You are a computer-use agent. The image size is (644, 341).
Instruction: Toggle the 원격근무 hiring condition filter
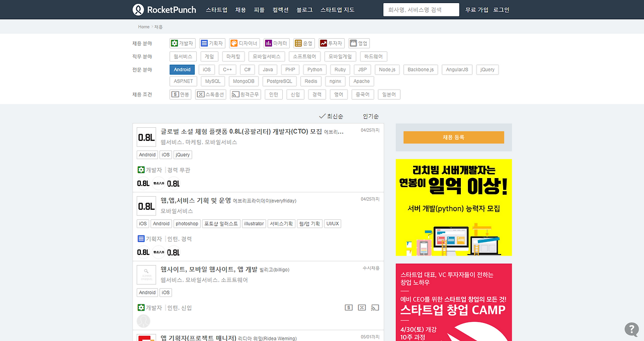(245, 94)
